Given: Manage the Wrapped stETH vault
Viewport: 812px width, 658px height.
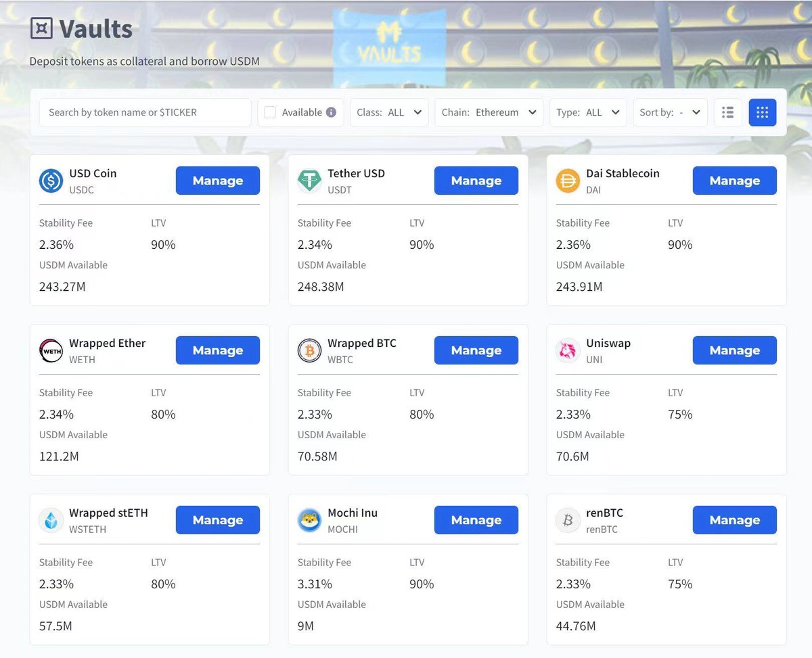Looking at the screenshot, I should [217, 520].
